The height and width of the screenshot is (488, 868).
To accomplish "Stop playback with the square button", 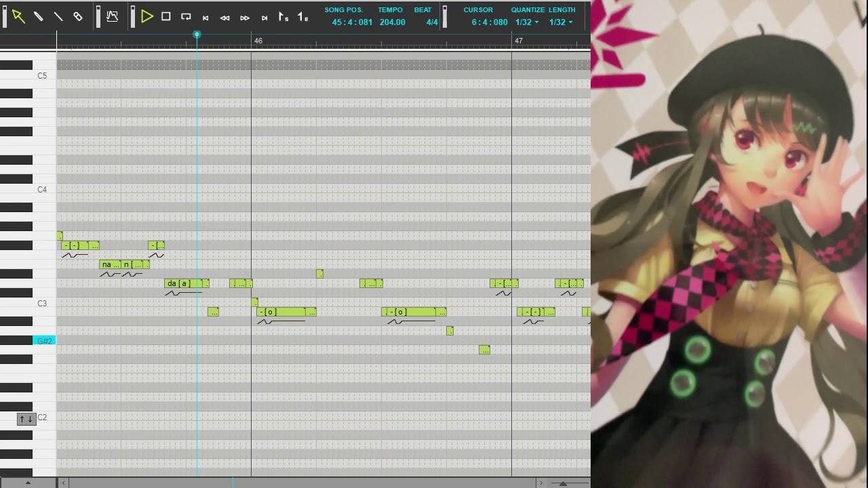I will click(166, 17).
